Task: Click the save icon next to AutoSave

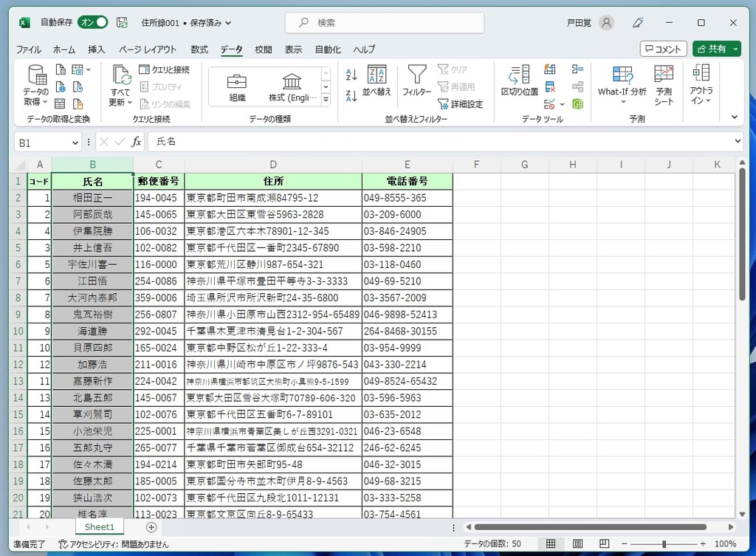Action: 122,23
